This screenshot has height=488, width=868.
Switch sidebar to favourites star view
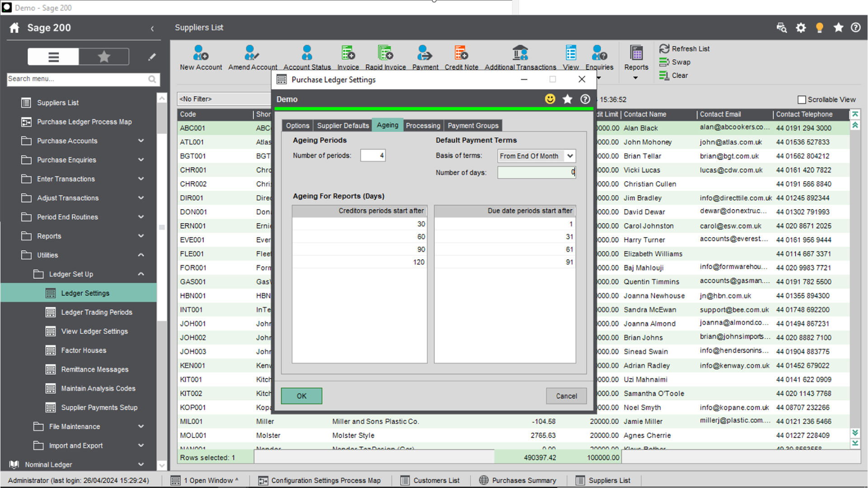coord(104,57)
